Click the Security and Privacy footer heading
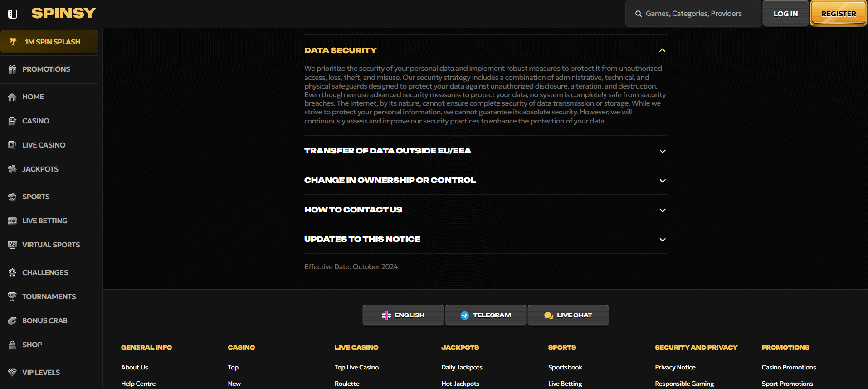868x389 pixels. 696,348
